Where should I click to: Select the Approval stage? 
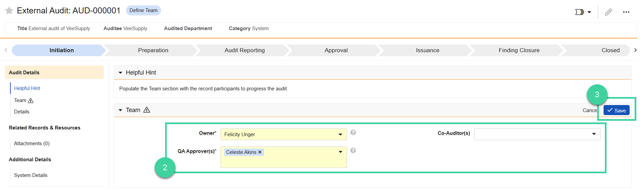coord(336,50)
